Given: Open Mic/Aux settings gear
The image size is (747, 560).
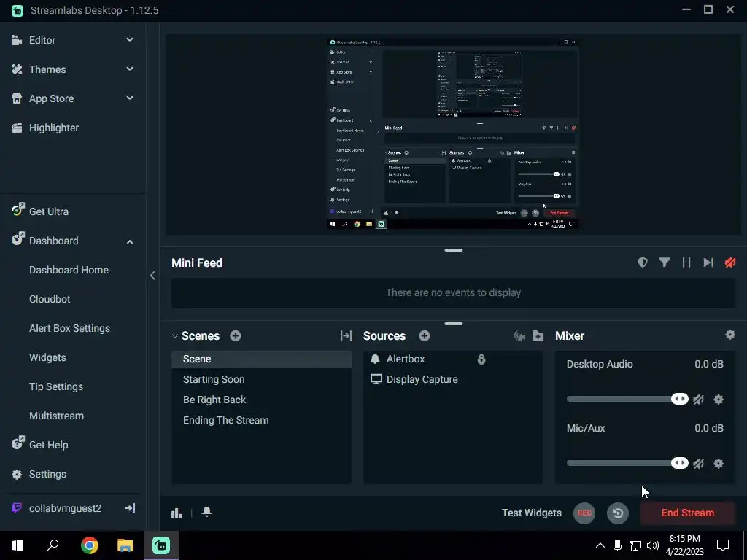Looking at the screenshot, I should [x=719, y=464].
